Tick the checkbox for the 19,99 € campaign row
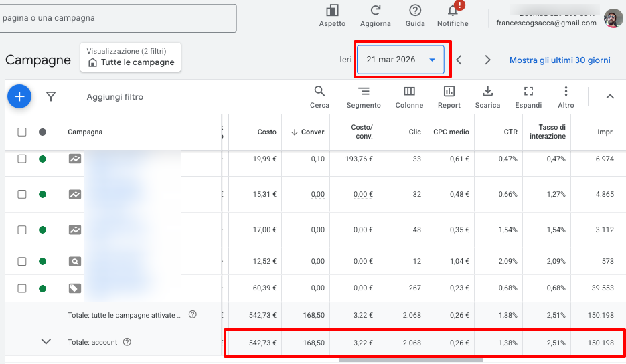Image resolution: width=626 pixels, height=364 pixels. [x=22, y=159]
